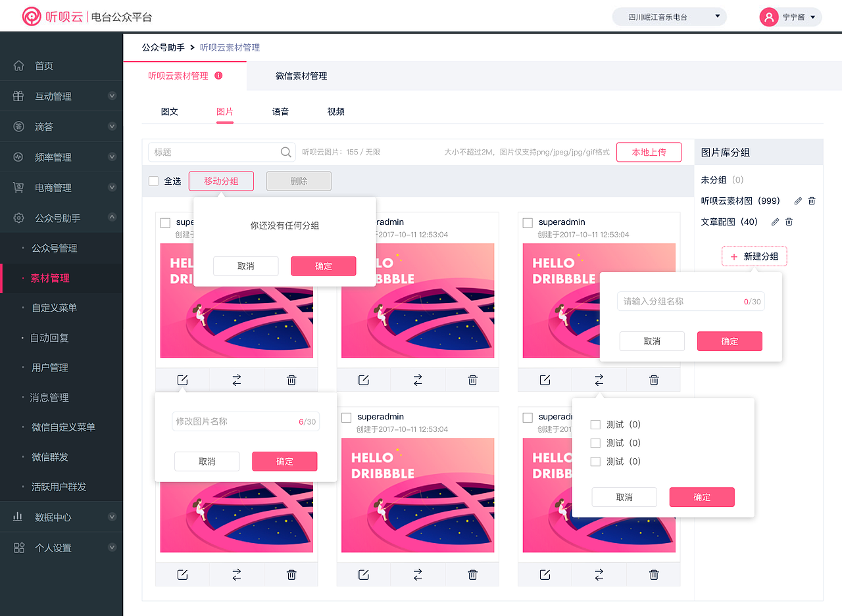Click the info icon on 听呗云素材管理 tab
842x616 pixels.
(218, 76)
